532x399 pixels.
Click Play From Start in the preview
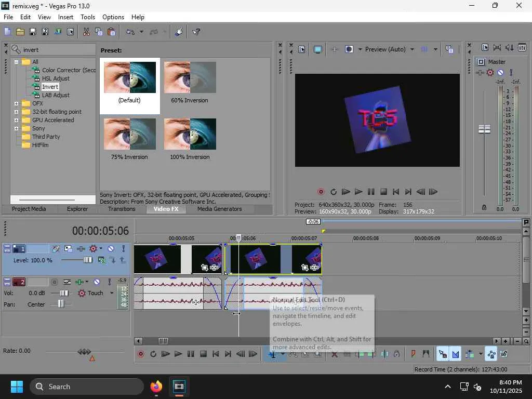pos(345,192)
